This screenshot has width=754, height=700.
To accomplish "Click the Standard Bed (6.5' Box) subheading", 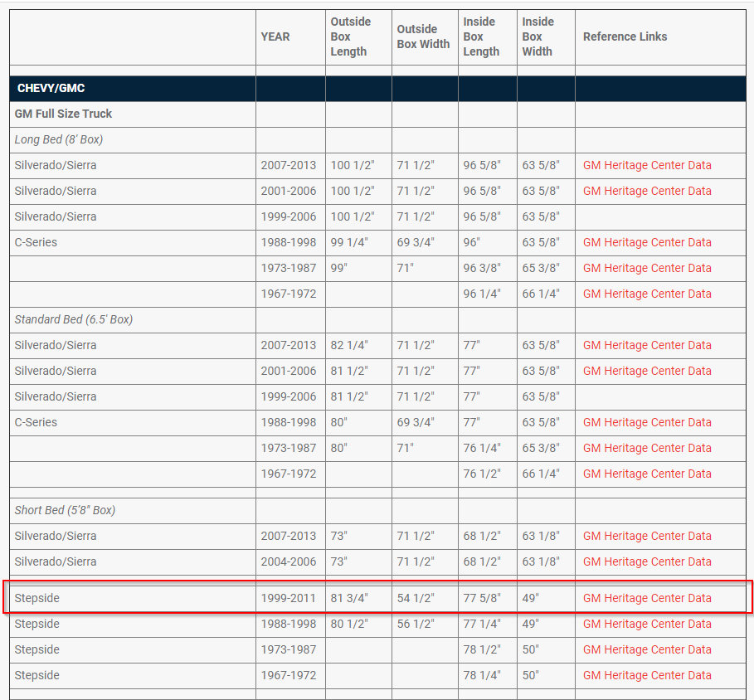I will [74, 319].
